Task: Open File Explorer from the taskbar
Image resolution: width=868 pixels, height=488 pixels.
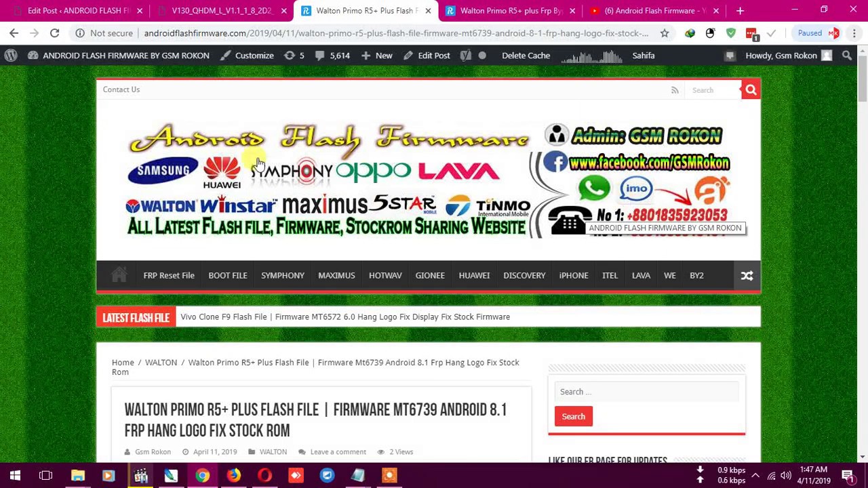Action: [x=77, y=475]
